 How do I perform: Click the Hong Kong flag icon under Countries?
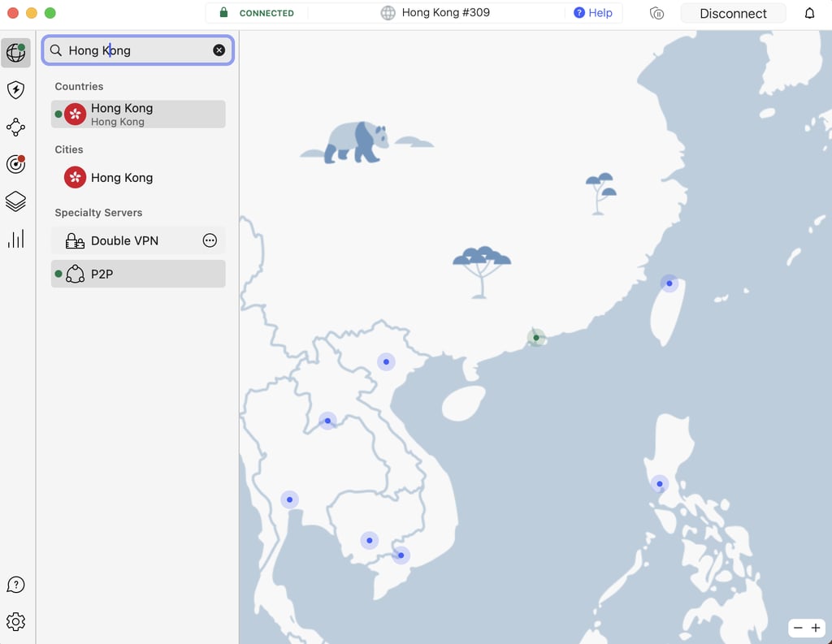point(76,114)
